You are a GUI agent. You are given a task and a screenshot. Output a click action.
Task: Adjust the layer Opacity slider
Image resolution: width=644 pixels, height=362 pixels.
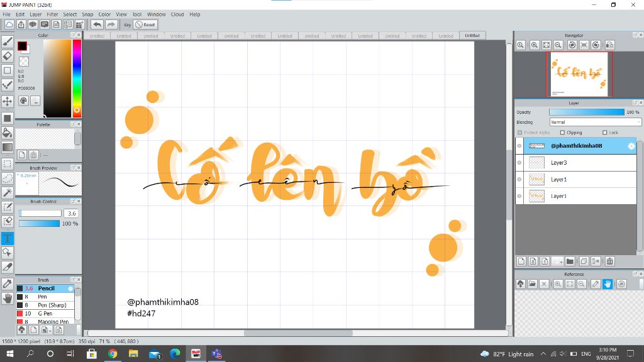587,112
